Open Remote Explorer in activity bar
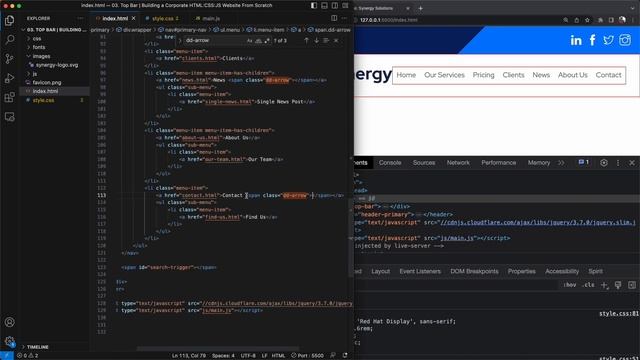Screen dimensions: 640x360 click(x=9, y=117)
